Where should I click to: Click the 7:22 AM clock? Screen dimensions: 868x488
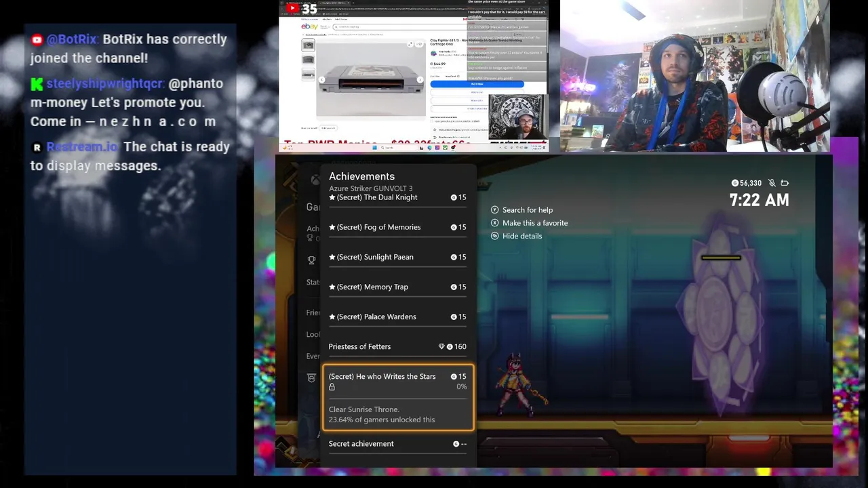click(759, 200)
